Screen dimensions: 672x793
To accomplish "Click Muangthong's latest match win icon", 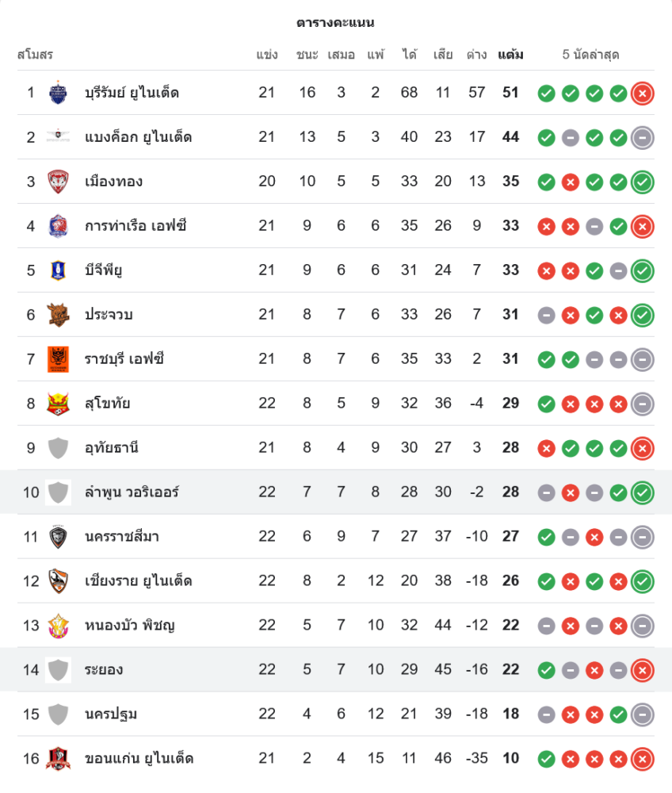I will (643, 182).
